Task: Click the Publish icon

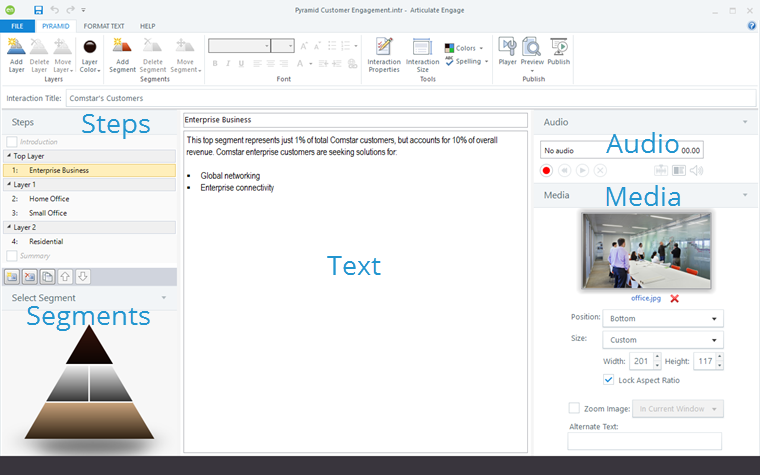Action: point(558,52)
